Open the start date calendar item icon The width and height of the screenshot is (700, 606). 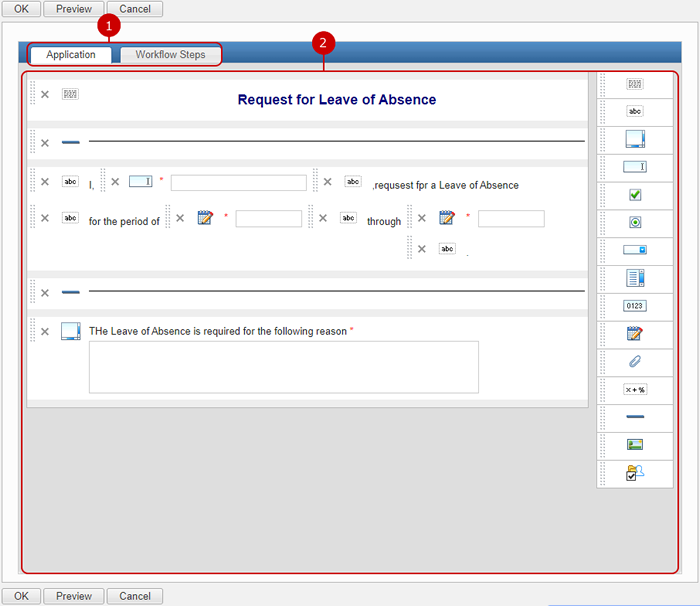(x=205, y=217)
